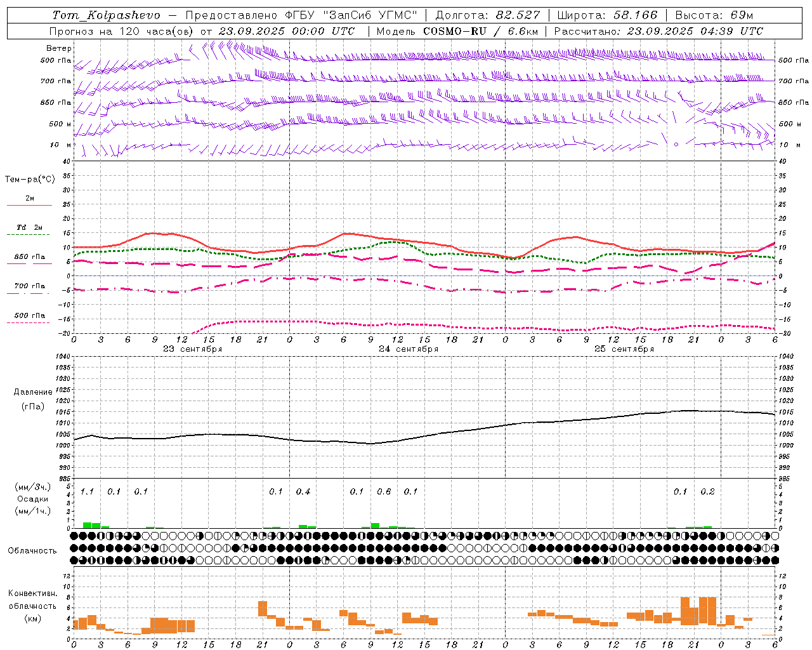The width and height of the screenshot is (812, 650).
Task: Click the '(км)' convective height unit label
Action: [33, 618]
